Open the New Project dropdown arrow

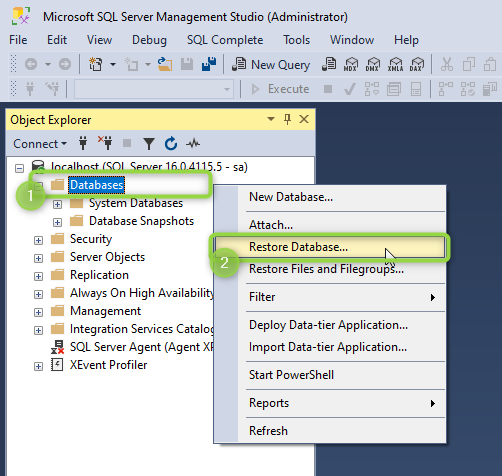pos(113,64)
